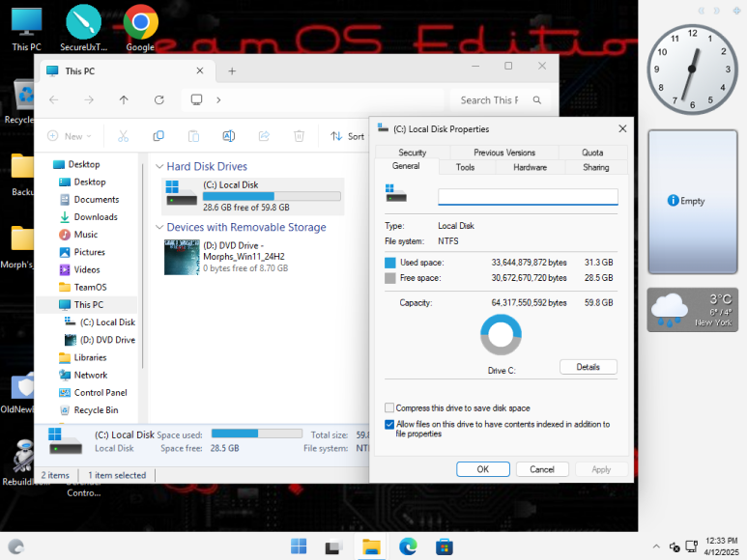This screenshot has width=747, height=560.
Task: Click the Copy icon in Explorer toolbar
Action: coord(158,136)
